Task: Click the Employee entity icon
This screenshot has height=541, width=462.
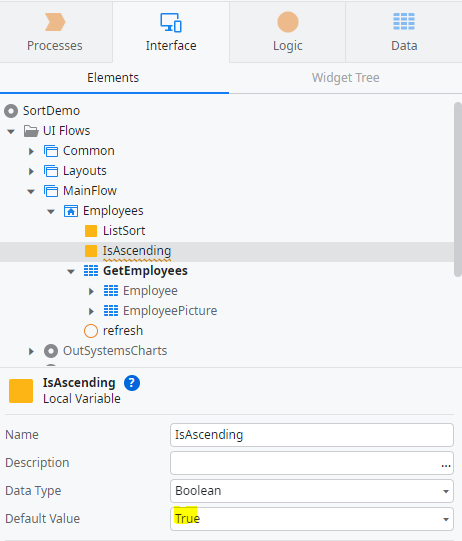Action: pos(111,291)
